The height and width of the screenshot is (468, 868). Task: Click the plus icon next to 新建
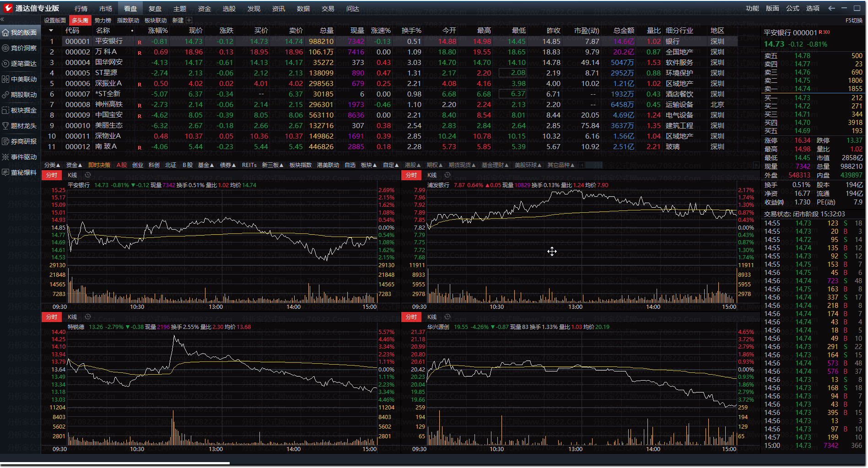click(189, 20)
